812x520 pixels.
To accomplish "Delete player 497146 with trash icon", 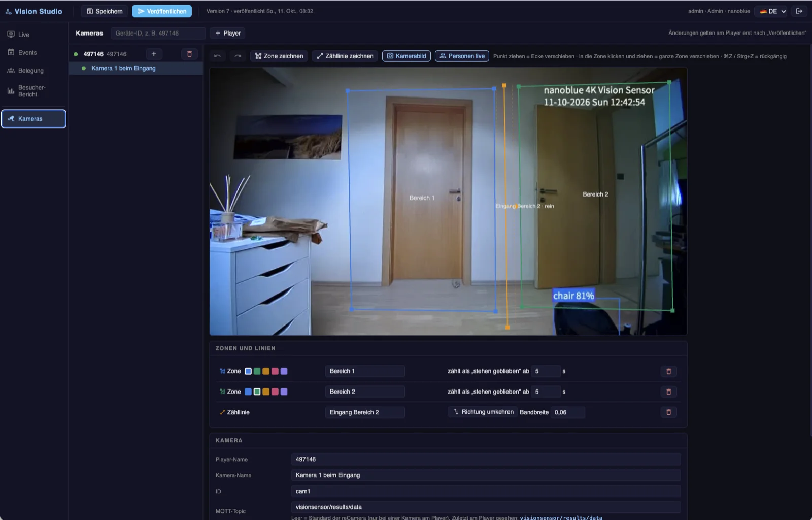I will (x=189, y=54).
